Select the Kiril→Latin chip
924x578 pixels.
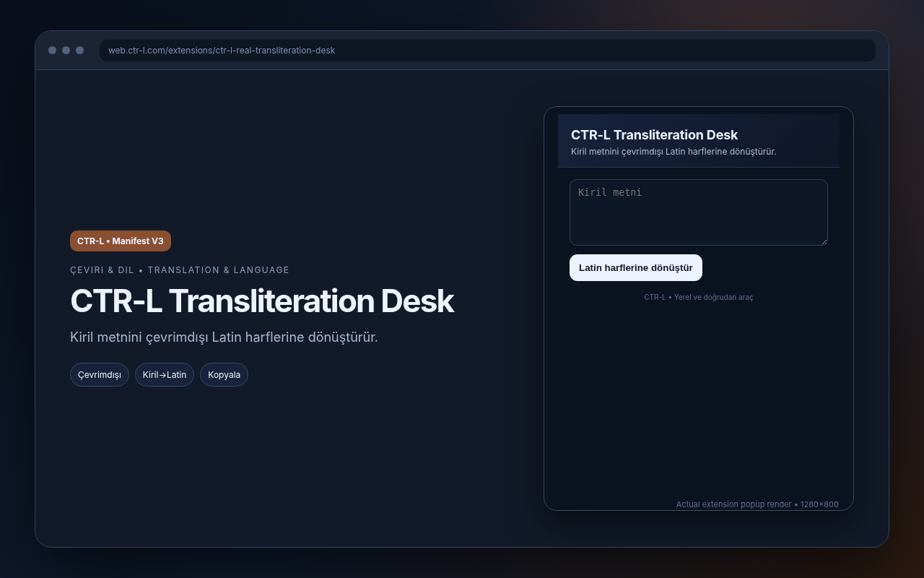click(x=165, y=374)
